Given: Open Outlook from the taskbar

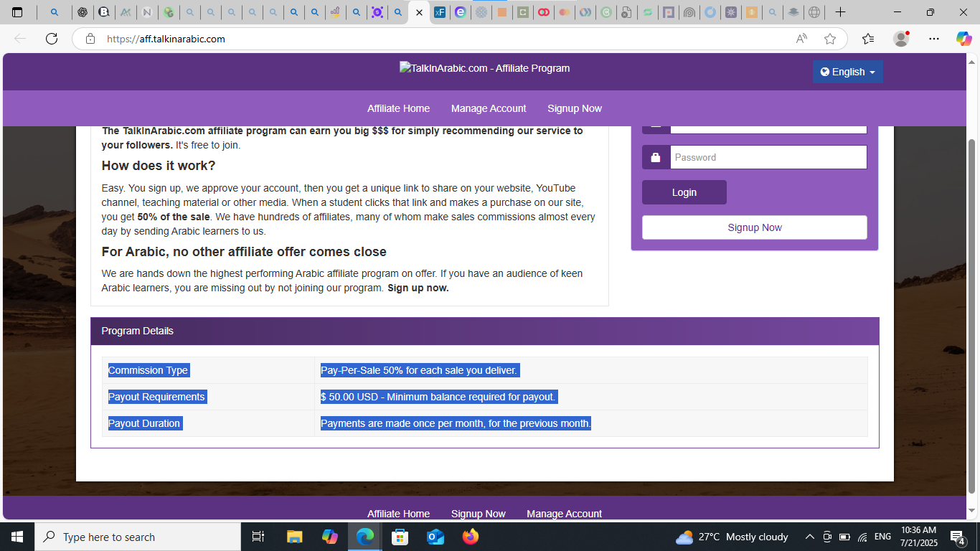Looking at the screenshot, I should click(435, 537).
